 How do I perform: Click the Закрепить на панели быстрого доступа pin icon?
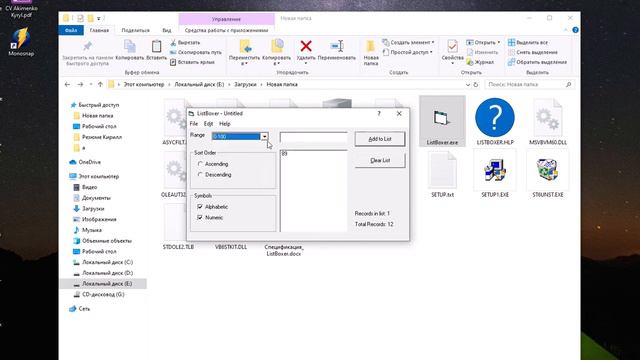(87, 46)
